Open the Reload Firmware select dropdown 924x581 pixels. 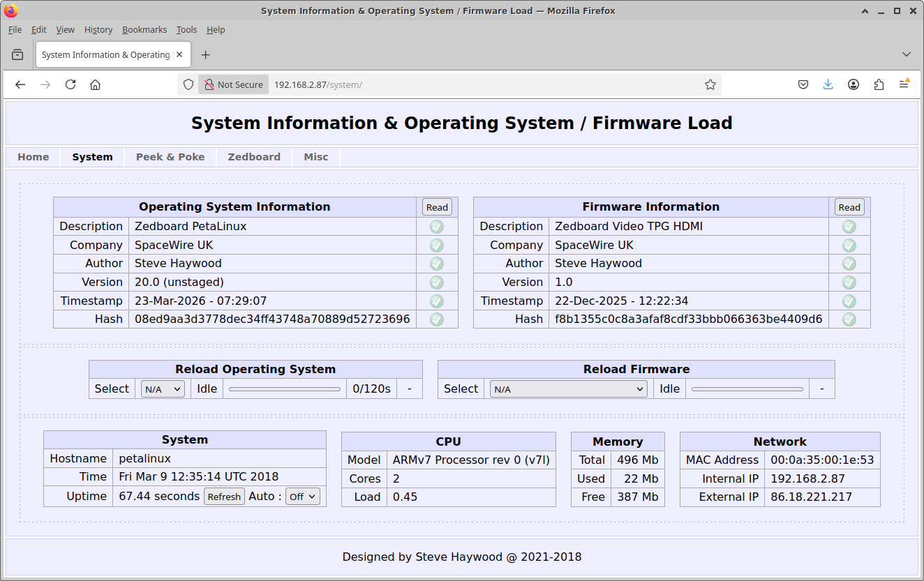pos(568,389)
